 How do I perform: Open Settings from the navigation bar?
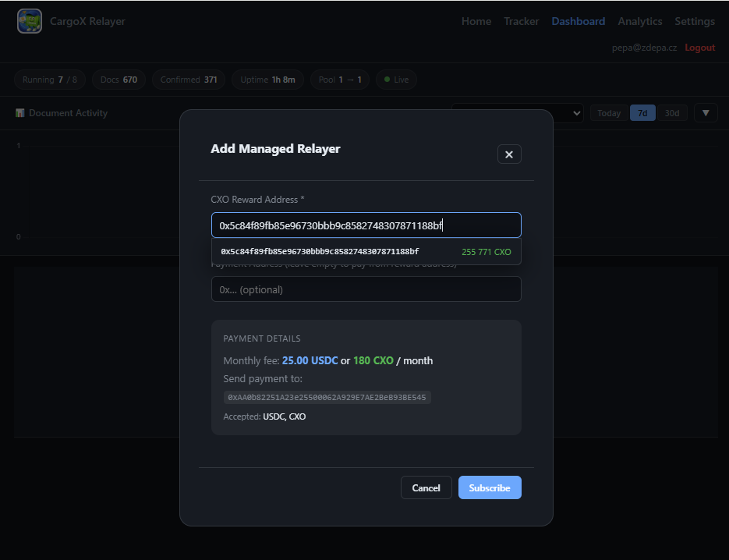(x=695, y=21)
